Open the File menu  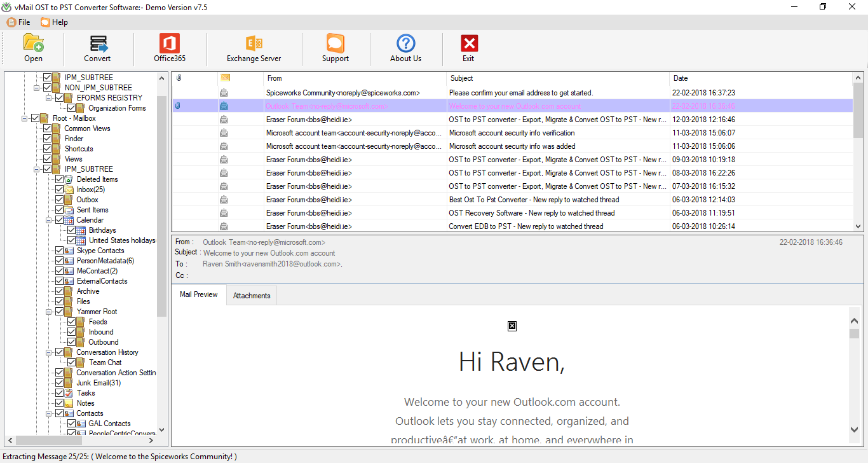[x=19, y=22]
